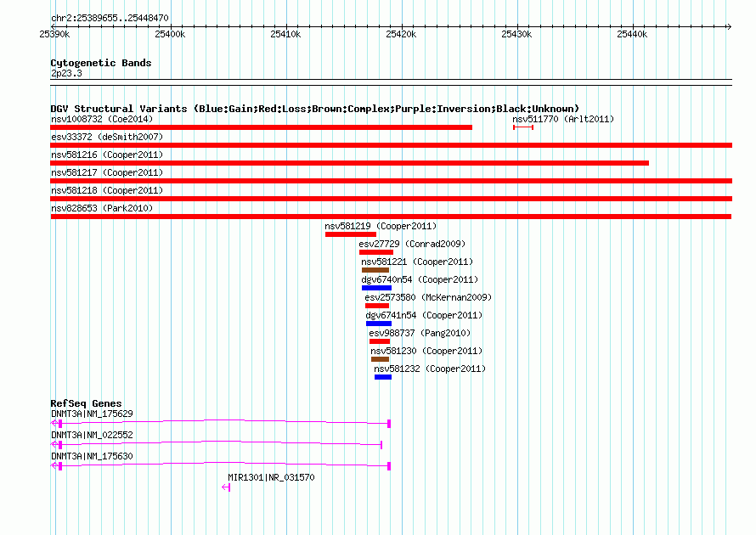Viewport: 756px width, 535px height.
Task: Click the 25390k ruler tick label
Action: coord(54,34)
